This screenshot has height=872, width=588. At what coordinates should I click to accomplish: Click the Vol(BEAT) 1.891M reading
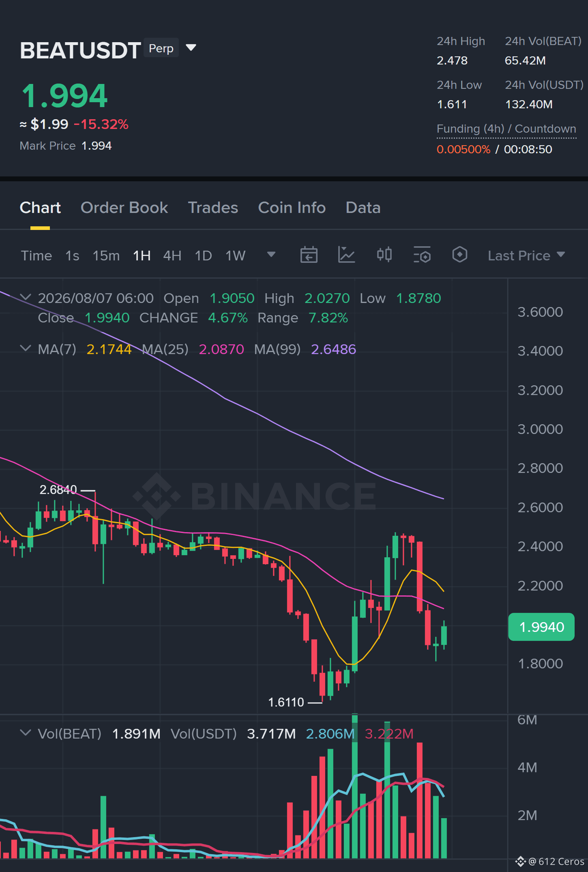136,734
